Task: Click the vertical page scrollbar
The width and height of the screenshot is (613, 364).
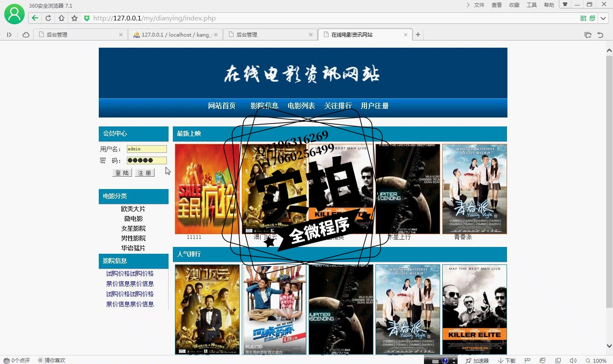Action: click(x=609, y=181)
